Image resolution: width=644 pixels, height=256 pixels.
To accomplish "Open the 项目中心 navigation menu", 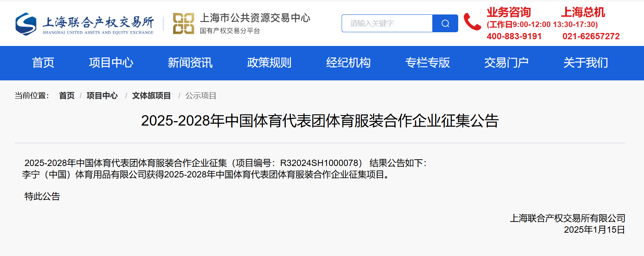I will click(111, 63).
